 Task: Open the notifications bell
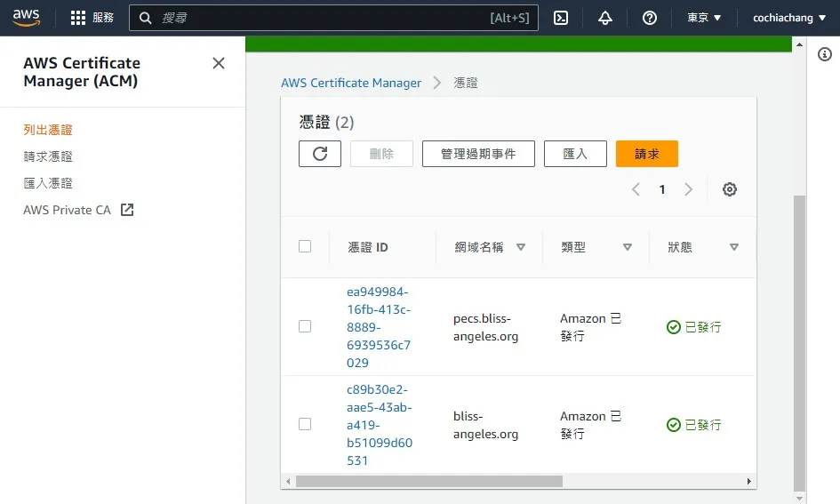pyautogui.click(x=604, y=18)
